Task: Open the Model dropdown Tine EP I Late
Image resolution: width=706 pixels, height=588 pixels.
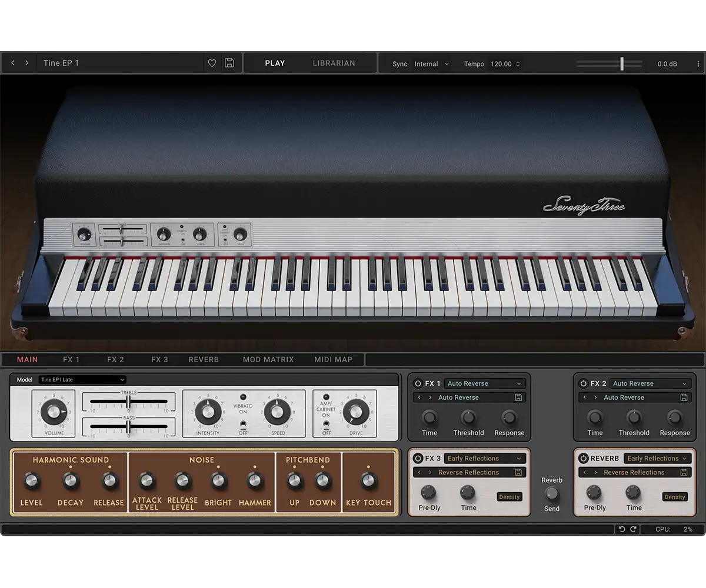Action: coord(82,380)
